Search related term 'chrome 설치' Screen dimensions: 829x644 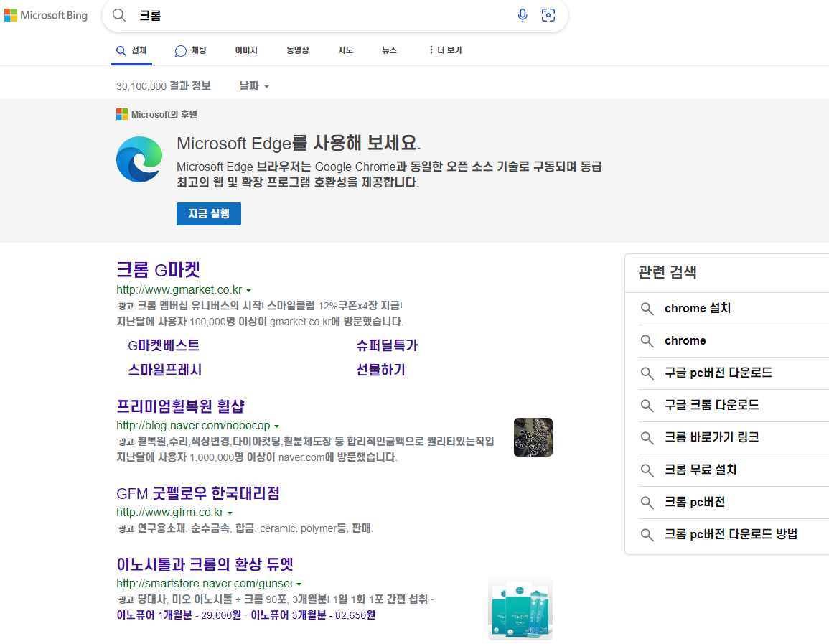tap(698, 308)
